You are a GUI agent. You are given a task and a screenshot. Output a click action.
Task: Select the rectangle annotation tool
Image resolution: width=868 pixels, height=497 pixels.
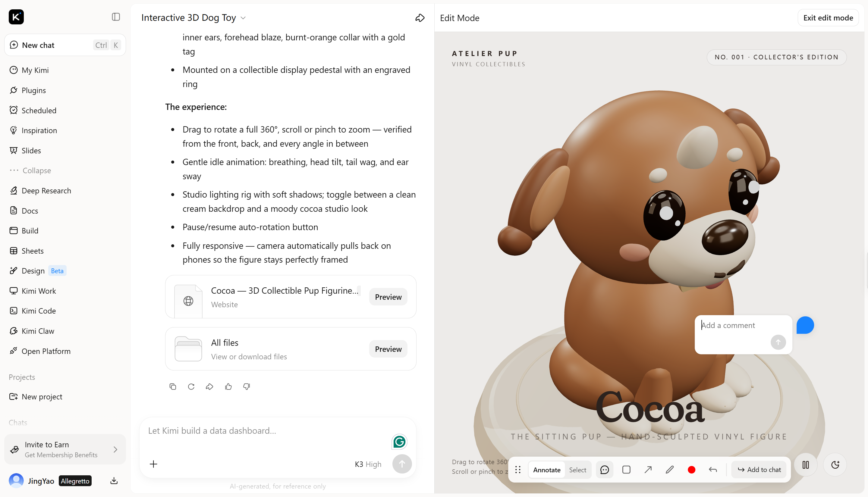pyautogui.click(x=626, y=470)
